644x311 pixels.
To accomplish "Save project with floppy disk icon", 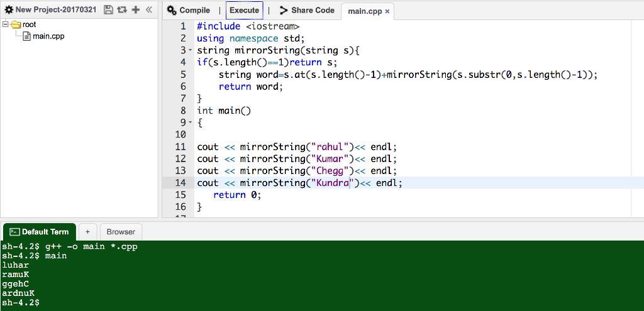I will (108, 10).
